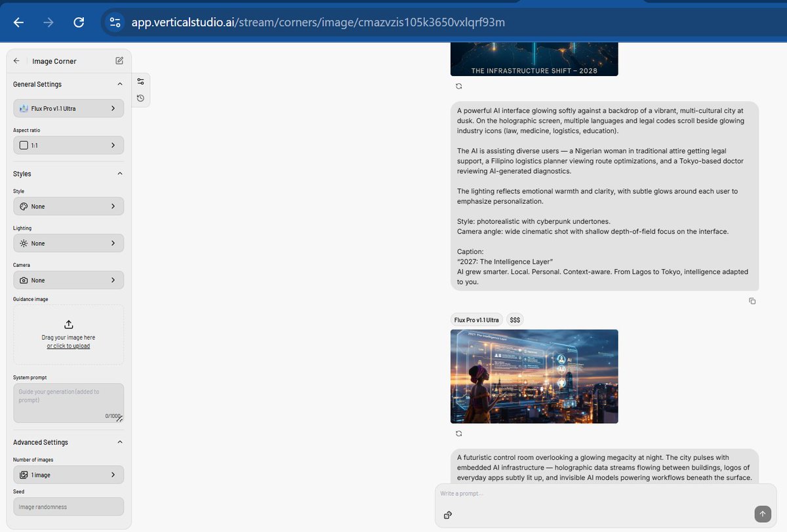Click the $$$ cost tag
The height and width of the screenshot is (532, 787).
[x=515, y=320]
